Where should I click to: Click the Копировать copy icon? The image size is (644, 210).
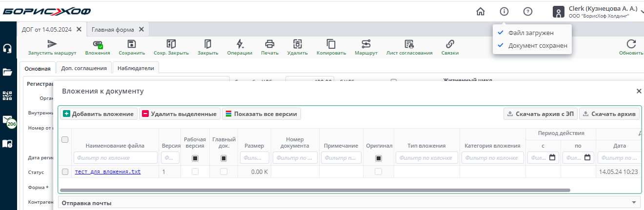tap(331, 44)
